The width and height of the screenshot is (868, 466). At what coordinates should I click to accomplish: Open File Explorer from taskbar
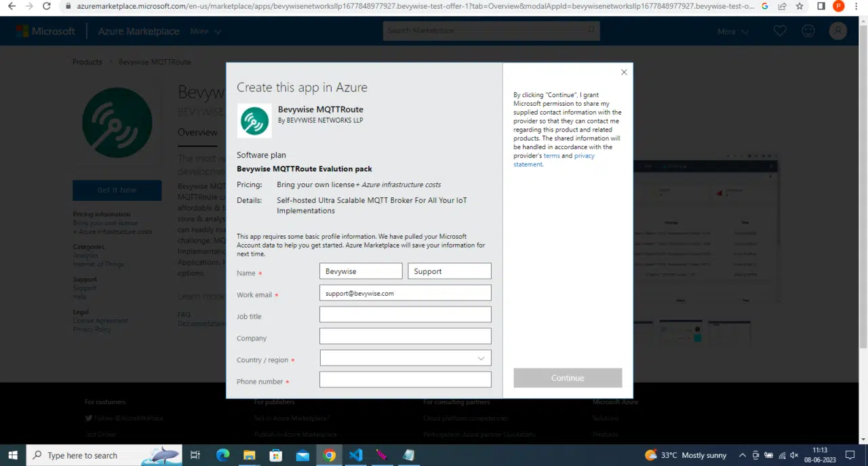coord(249,455)
